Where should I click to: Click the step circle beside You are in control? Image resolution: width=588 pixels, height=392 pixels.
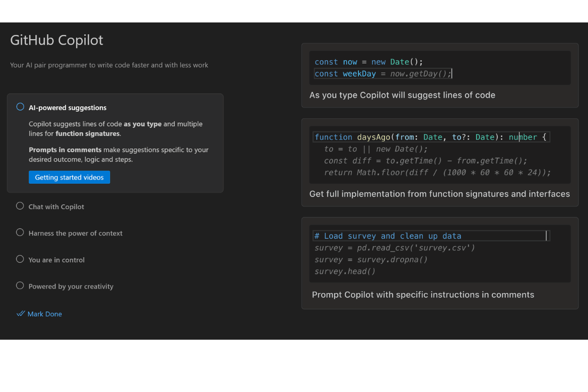20,259
